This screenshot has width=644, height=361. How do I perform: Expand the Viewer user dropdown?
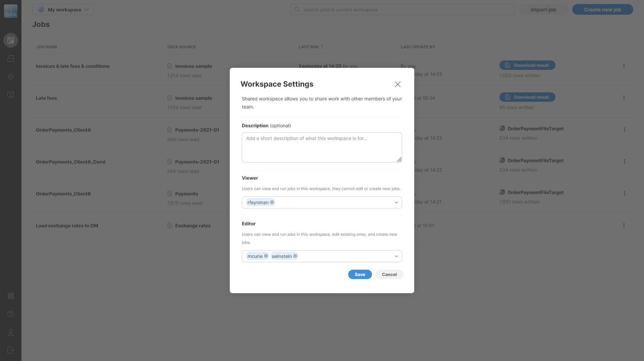[x=396, y=202]
